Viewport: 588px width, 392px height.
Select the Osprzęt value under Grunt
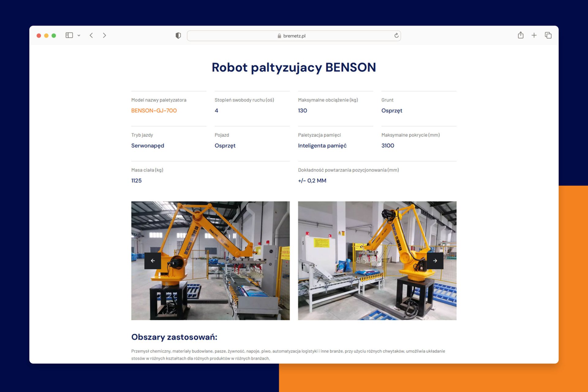click(x=392, y=111)
